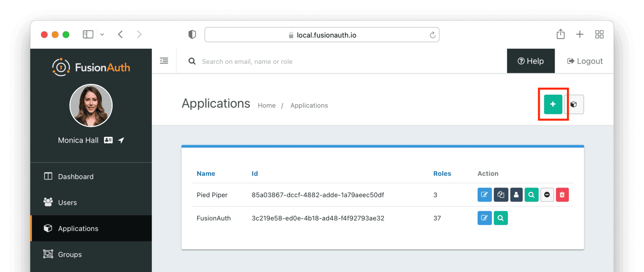Edit the FusionAuth application

click(485, 218)
